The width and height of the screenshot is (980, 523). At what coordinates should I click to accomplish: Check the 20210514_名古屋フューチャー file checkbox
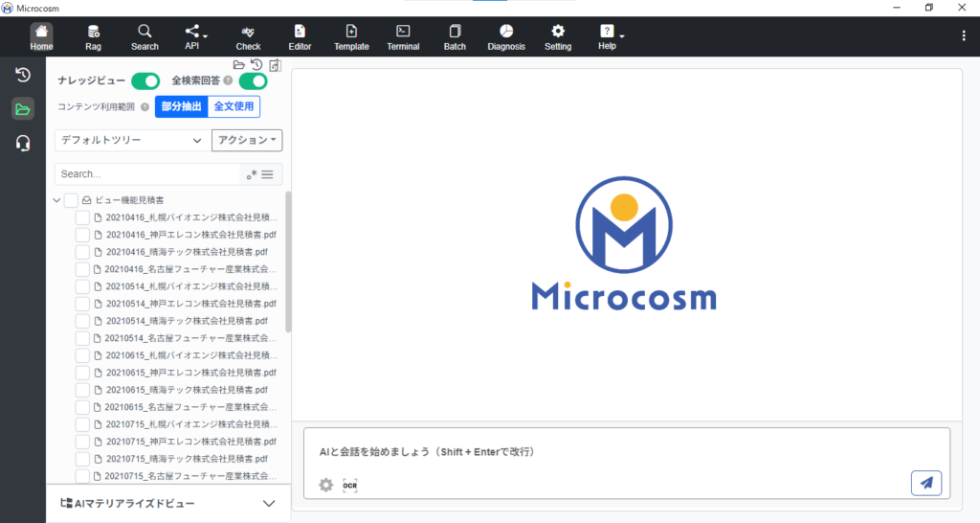pyautogui.click(x=82, y=338)
